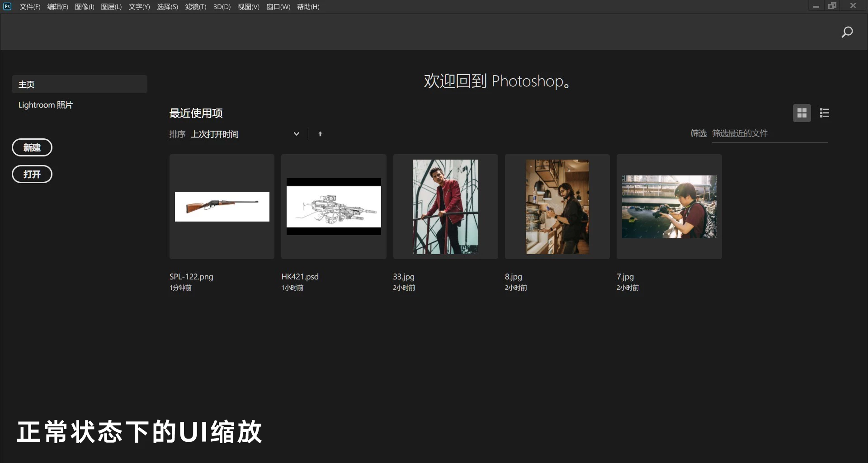Click the 最近使用项 heading
The height and width of the screenshot is (463, 868).
pos(196,113)
